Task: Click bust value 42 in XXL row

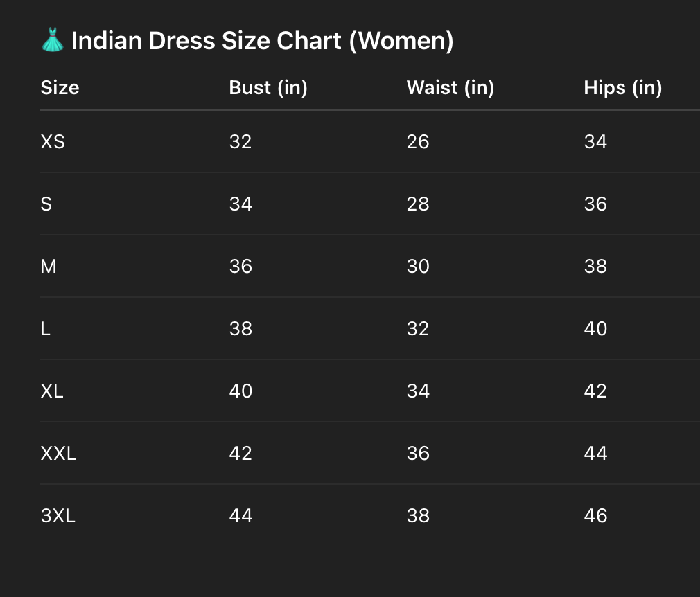Action: pyautogui.click(x=240, y=454)
